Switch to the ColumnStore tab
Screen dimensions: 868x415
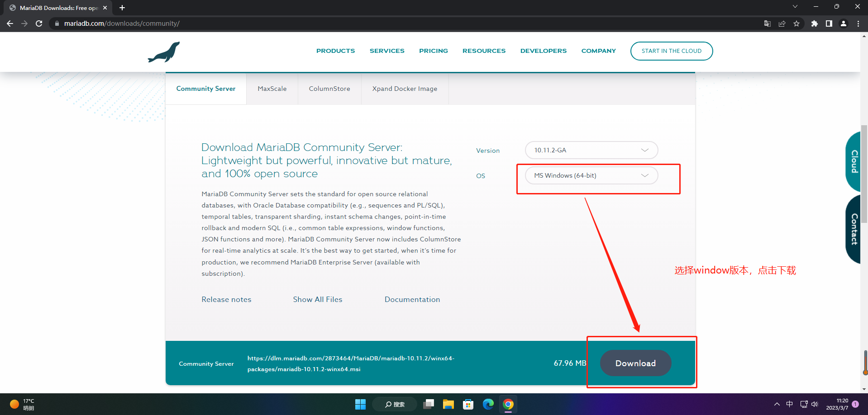click(329, 89)
